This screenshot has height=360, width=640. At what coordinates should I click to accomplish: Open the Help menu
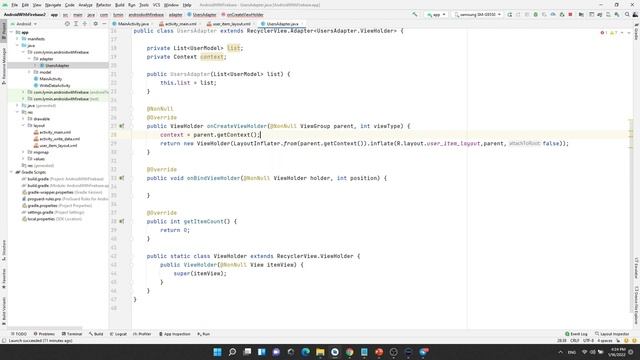click(x=187, y=5)
